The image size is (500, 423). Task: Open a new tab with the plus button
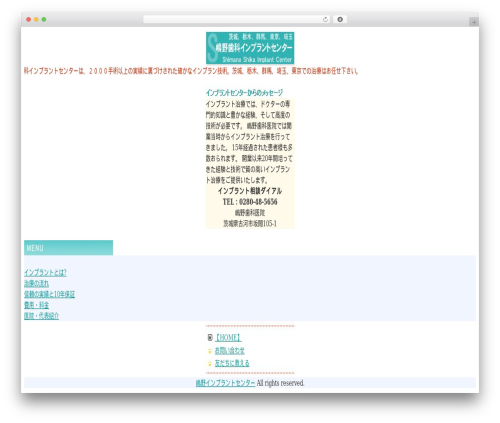pyautogui.click(x=474, y=22)
